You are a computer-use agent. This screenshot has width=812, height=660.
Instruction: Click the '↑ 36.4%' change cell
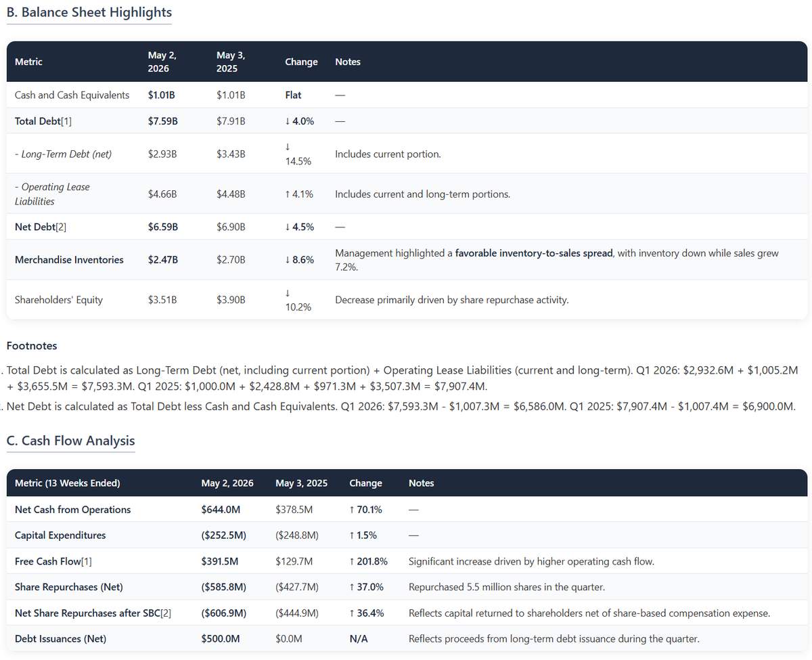click(366, 613)
